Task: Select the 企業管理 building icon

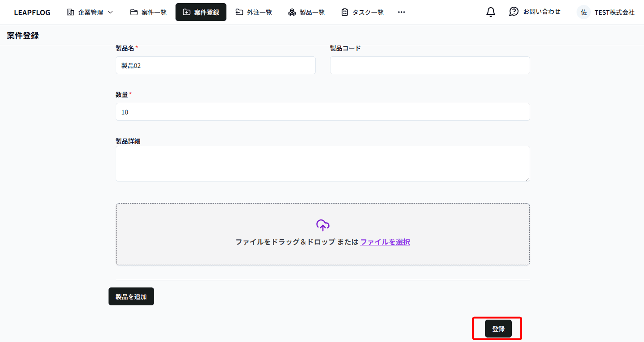Action: pos(71,12)
